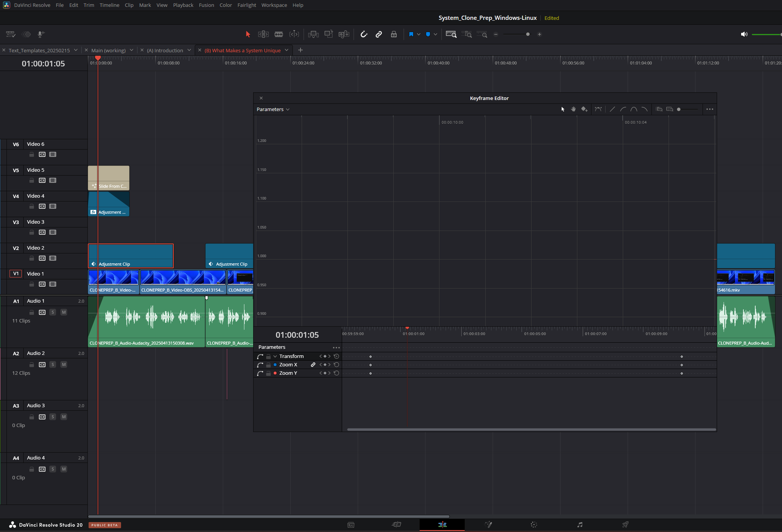Open dropdown arrow on What Makes a System Unique tab

click(x=287, y=50)
